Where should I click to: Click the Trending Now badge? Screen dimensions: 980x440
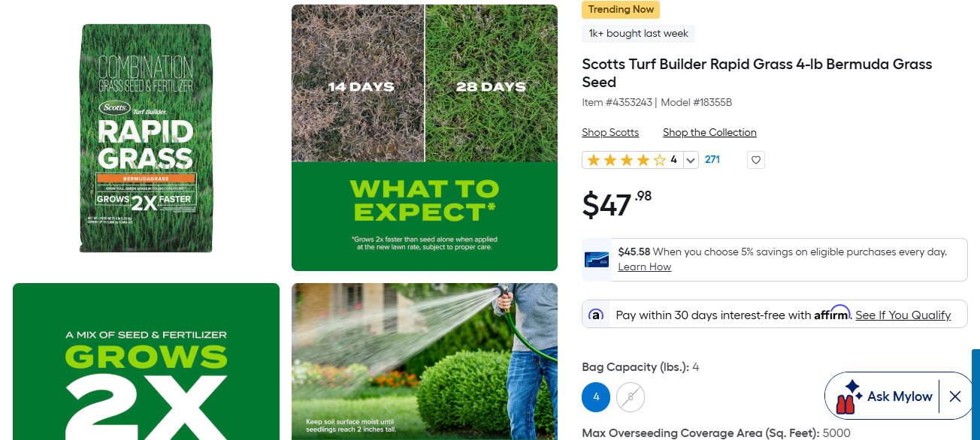click(621, 10)
